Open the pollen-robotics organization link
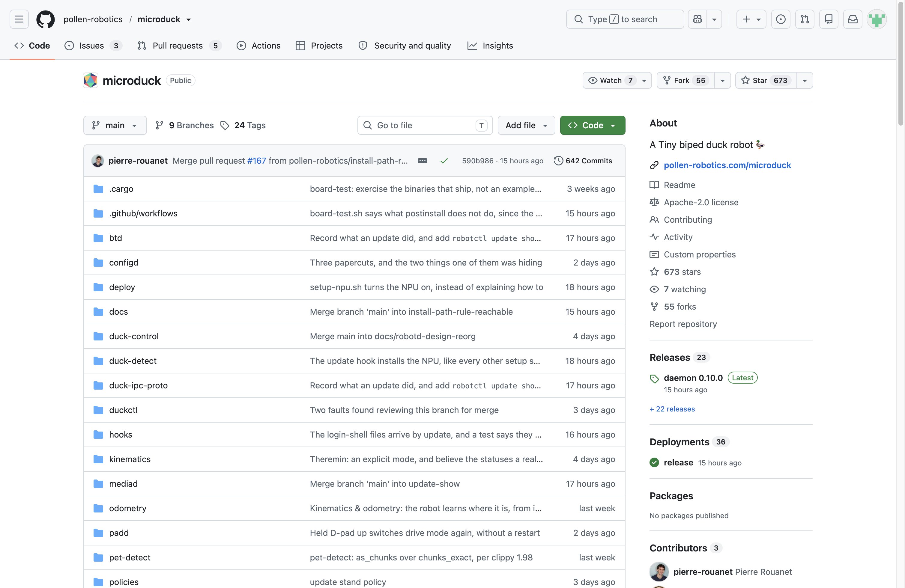 click(93, 19)
